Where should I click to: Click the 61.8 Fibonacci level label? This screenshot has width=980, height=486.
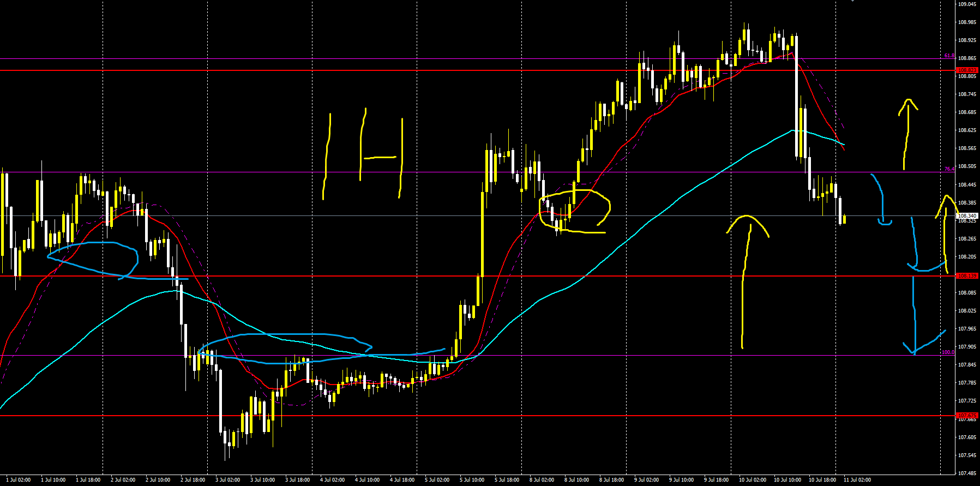[x=949, y=56]
